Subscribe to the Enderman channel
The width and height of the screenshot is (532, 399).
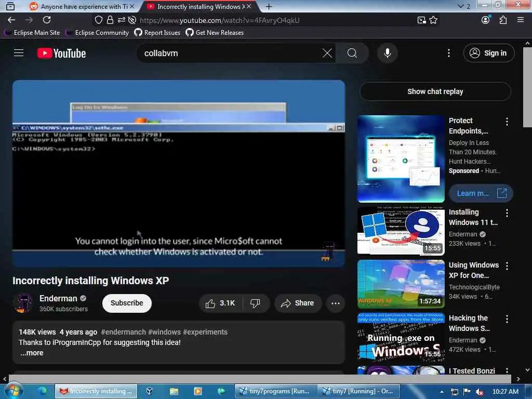127,303
